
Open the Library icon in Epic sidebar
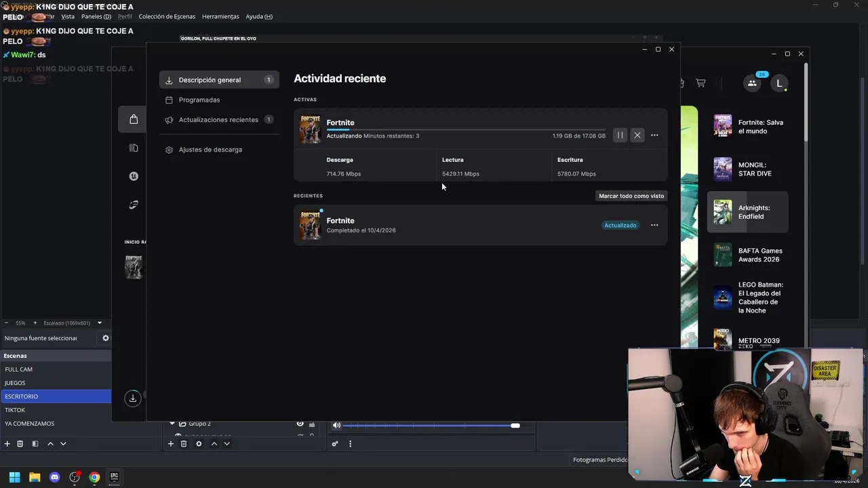click(x=134, y=148)
